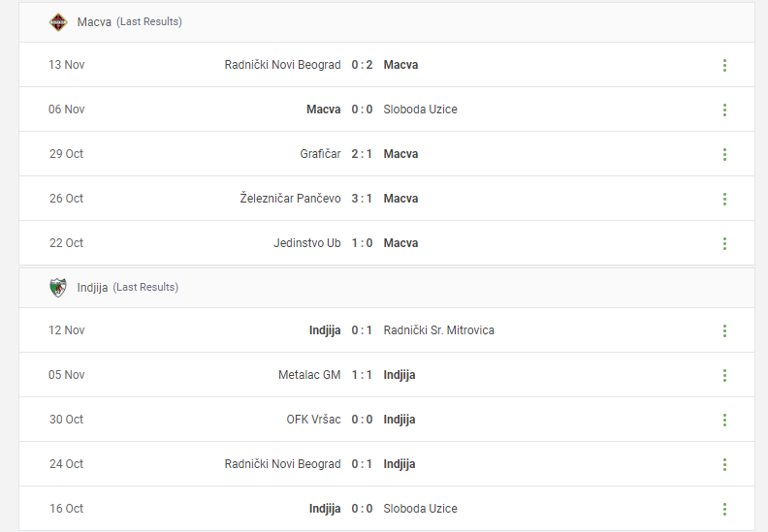Image resolution: width=768 pixels, height=532 pixels.
Task: Show options for Metalac GM match
Action: coord(724,375)
